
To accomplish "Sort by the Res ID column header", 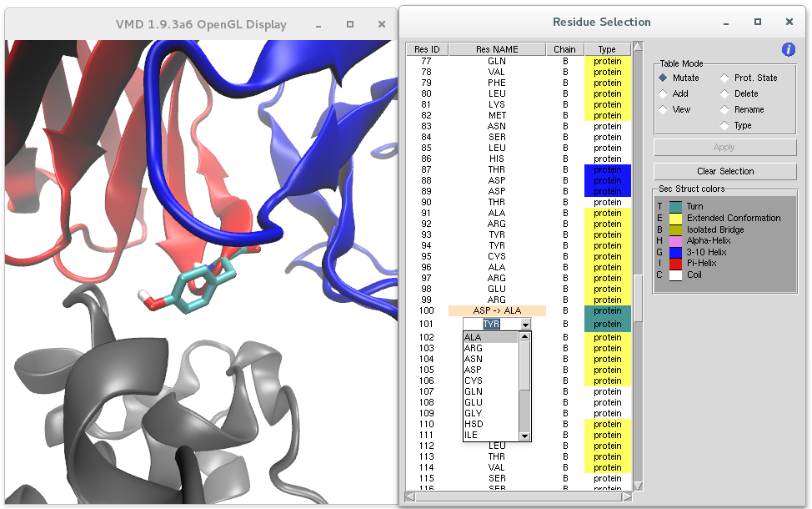I will point(427,49).
